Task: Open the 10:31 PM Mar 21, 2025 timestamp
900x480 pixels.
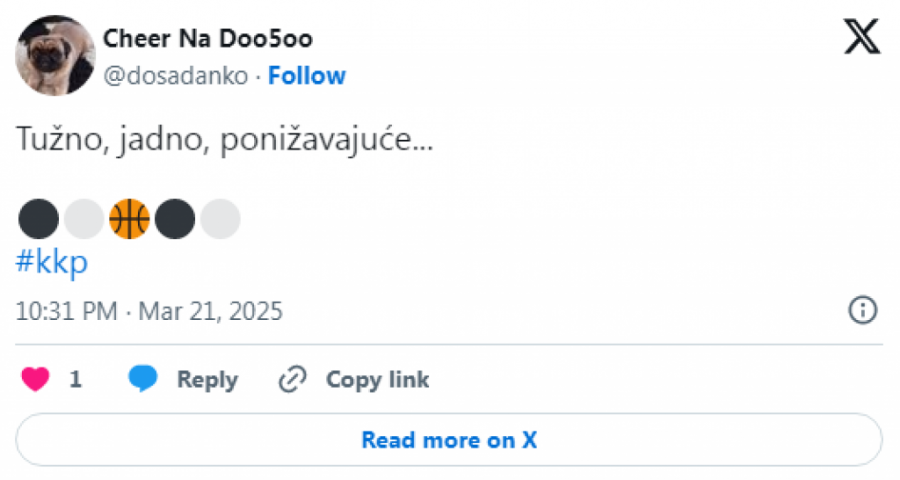Action: point(149,311)
